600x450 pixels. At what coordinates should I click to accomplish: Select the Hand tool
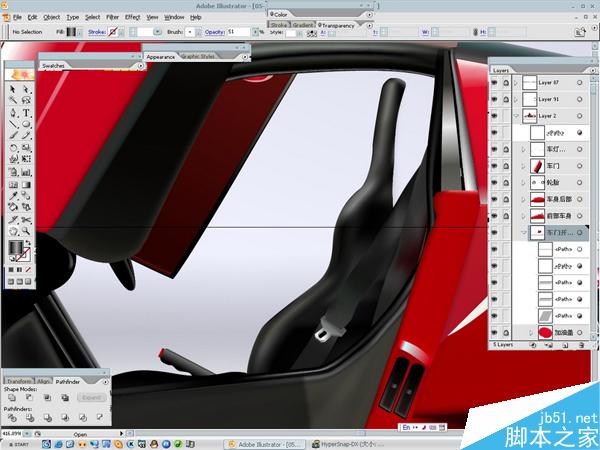[x=13, y=231]
